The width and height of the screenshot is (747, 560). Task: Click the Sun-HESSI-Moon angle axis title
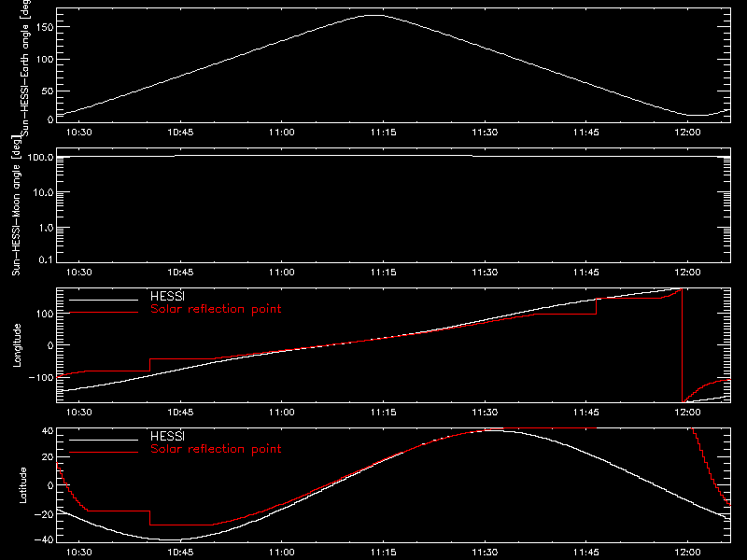16,206
